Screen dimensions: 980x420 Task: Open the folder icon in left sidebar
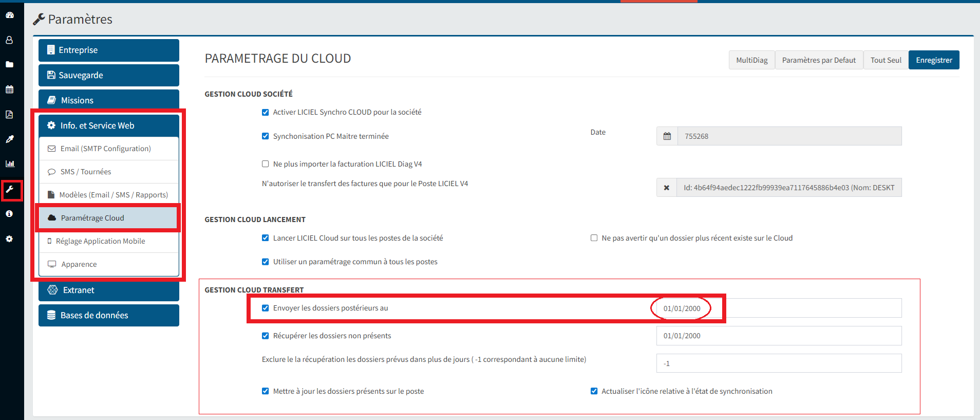(9, 65)
